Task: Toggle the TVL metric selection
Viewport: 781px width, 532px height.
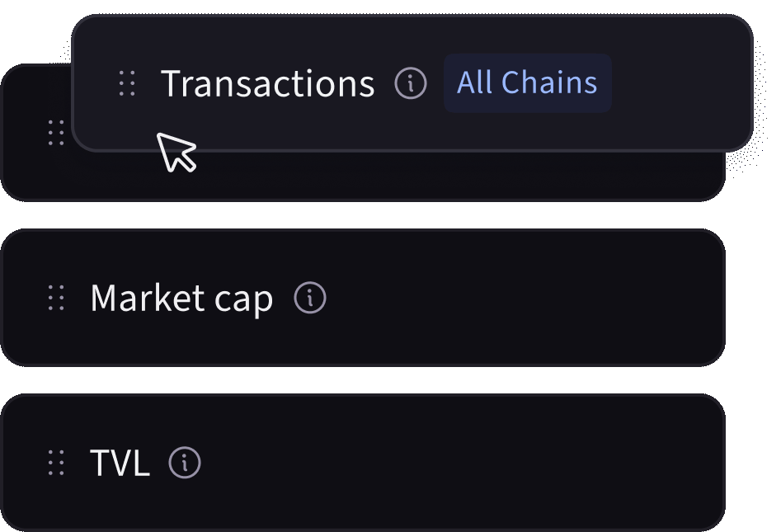Action: 119,462
